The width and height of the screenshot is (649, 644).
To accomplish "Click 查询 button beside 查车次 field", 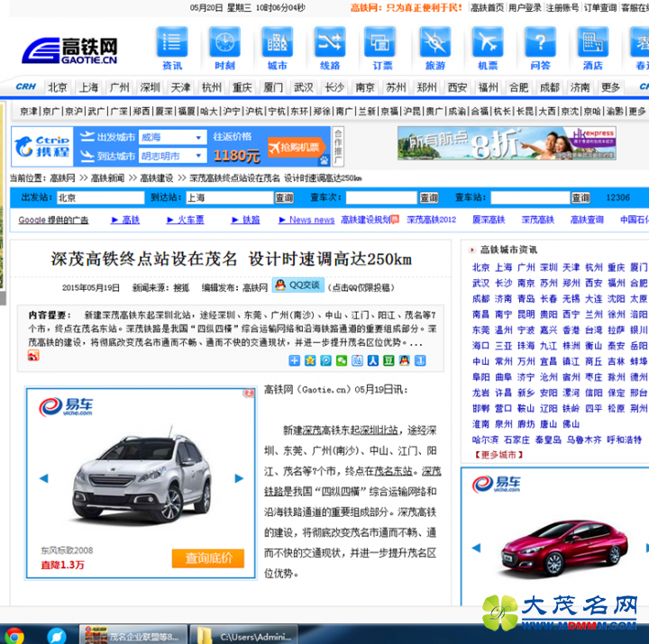I will [429, 198].
